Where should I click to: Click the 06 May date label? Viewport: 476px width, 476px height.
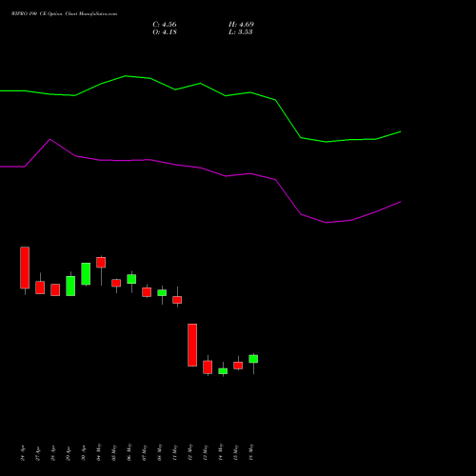[129, 452]
